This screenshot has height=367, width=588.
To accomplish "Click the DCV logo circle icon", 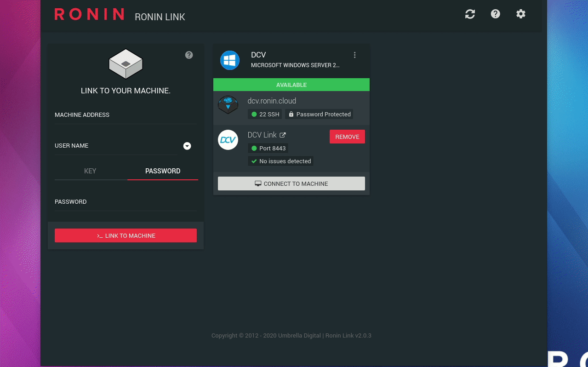I will (228, 140).
